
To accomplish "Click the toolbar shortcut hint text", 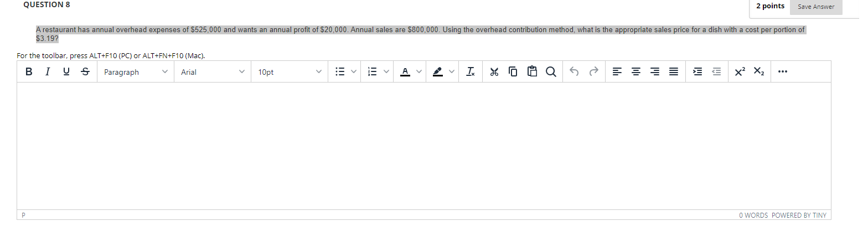I will pos(111,56).
